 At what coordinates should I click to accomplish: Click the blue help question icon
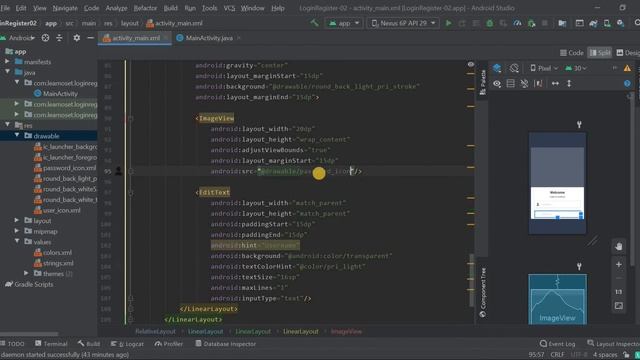627,83
